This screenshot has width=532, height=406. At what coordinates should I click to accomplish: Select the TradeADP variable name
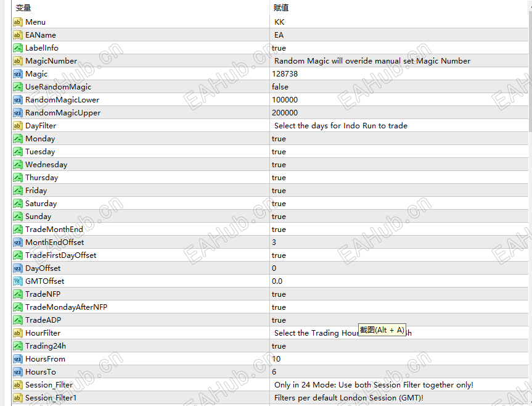click(x=43, y=320)
